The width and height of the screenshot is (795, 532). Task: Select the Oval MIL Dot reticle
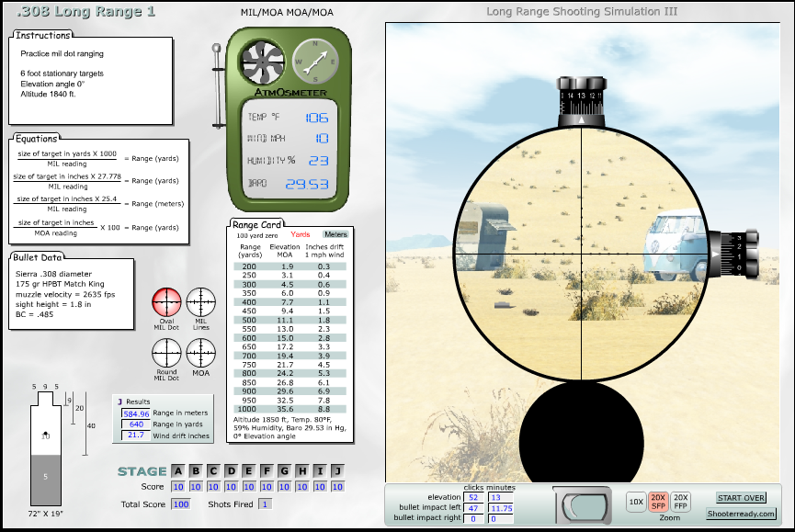coord(167,302)
